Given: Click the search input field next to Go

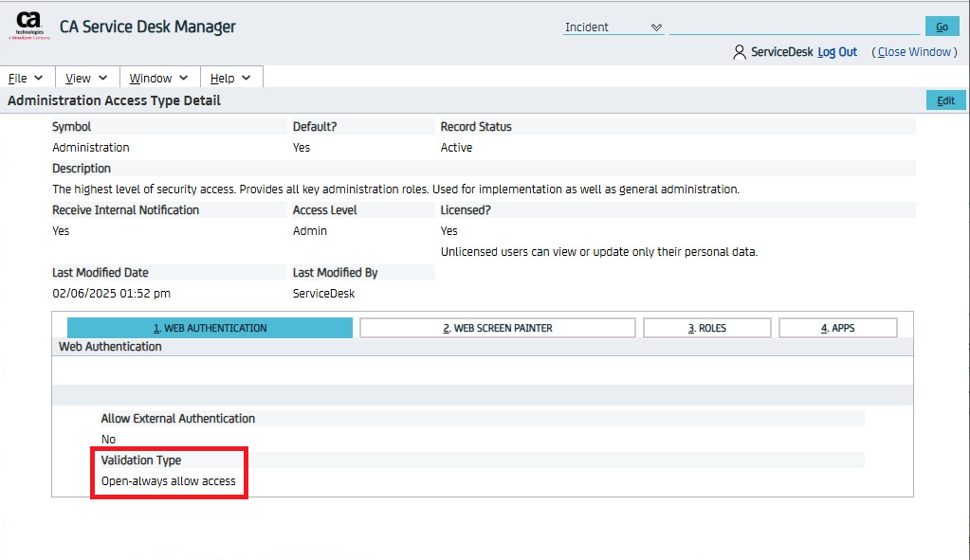Looking at the screenshot, I should tap(795, 27).
